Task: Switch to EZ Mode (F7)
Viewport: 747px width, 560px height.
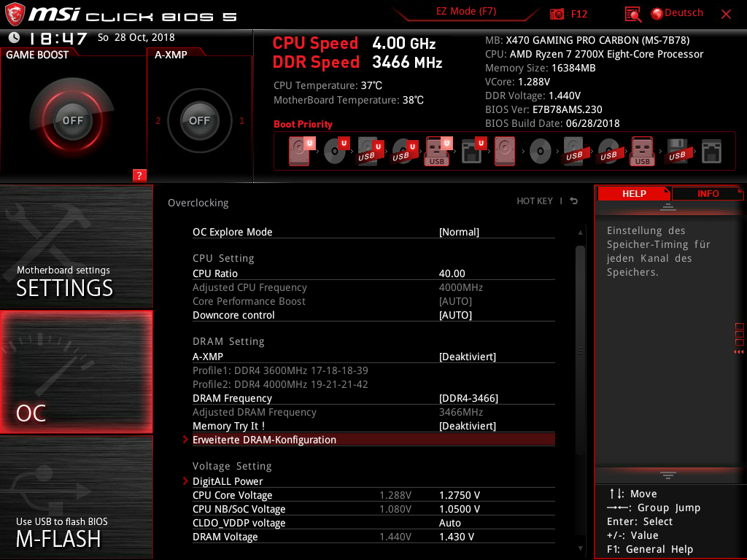Action: (x=466, y=12)
